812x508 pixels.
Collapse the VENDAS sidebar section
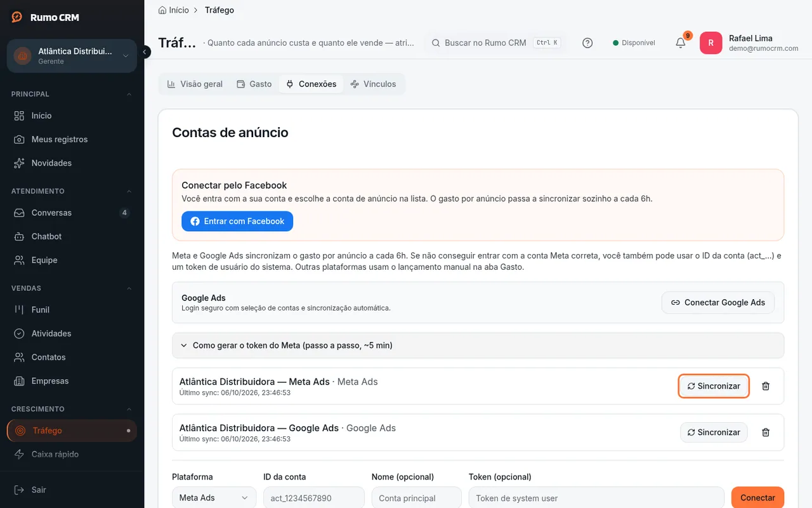(x=129, y=288)
